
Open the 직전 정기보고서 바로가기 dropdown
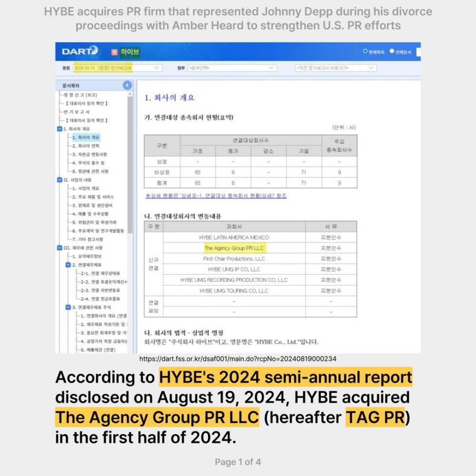click(336, 68)
